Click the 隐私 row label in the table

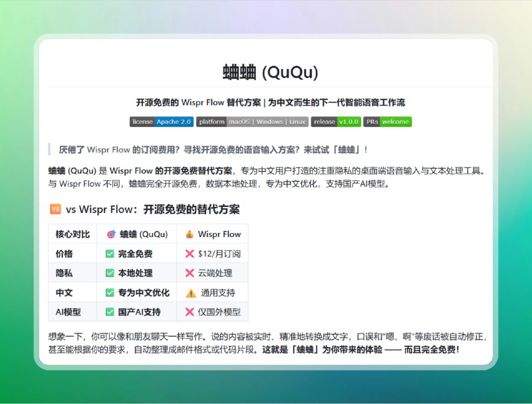point(63,273)
